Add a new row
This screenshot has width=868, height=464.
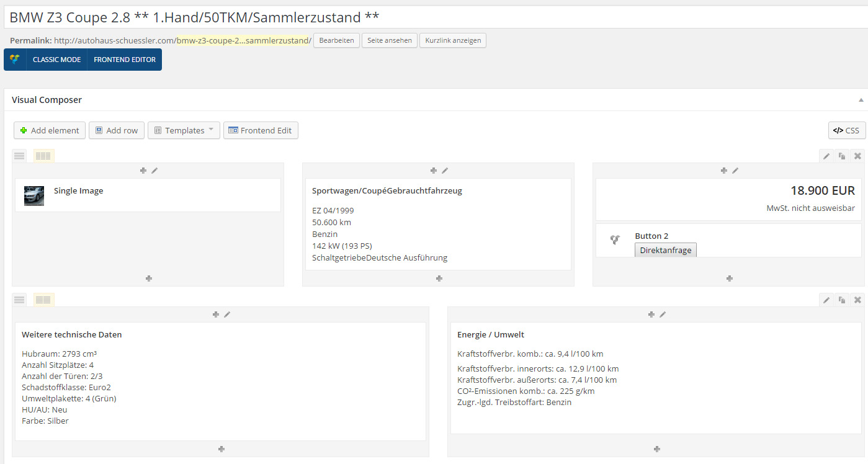pyautogui.click(x=117, y=130)
